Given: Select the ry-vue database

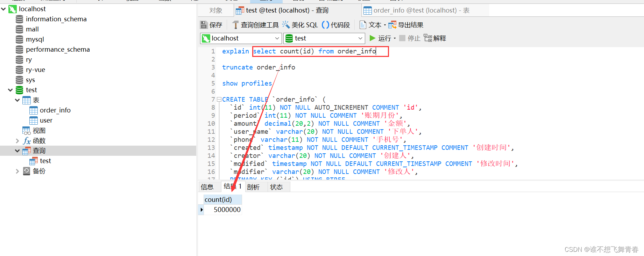Looking at the screenshot, I should (x=35, y=70).
